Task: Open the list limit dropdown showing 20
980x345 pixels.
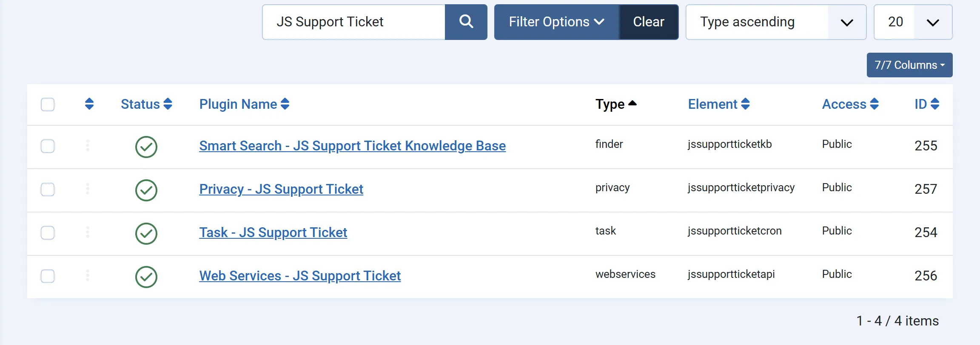Action: pos(913,22)
